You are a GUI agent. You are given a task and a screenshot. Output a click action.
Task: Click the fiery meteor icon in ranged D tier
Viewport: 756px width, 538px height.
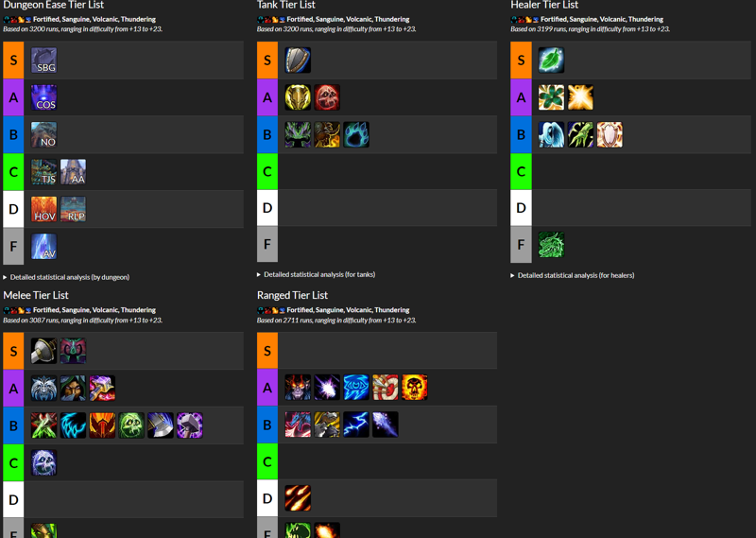click(x=298, y=498)
